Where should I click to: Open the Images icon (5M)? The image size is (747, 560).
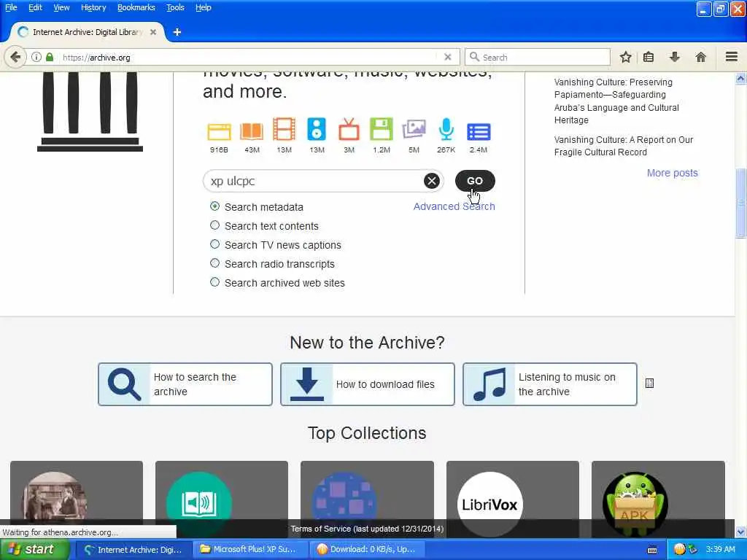click(x=414, y=129)
